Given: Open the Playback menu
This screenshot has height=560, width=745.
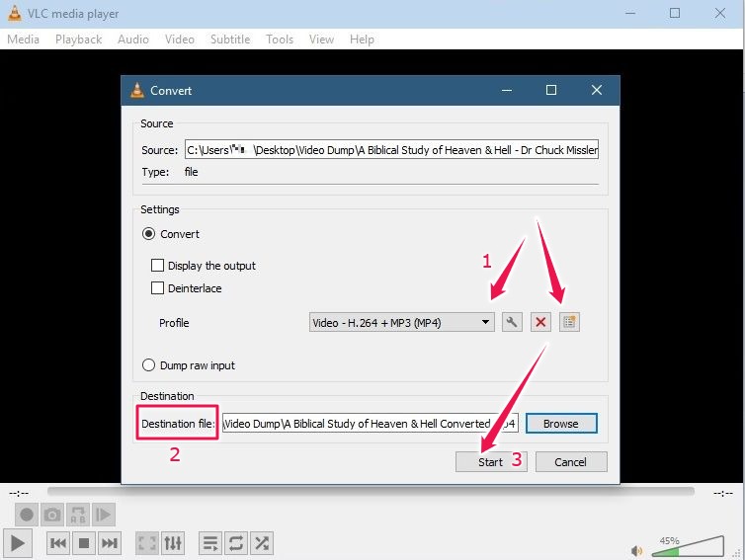Looking at the screenshot, I should [78, 40].
